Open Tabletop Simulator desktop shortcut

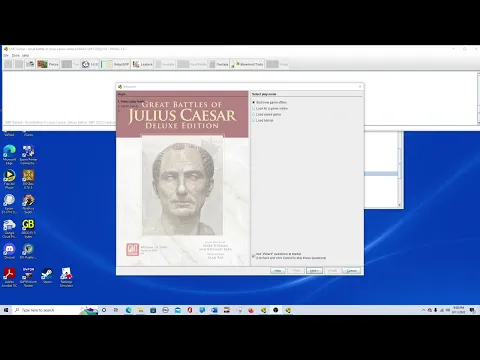coord(66,277)
